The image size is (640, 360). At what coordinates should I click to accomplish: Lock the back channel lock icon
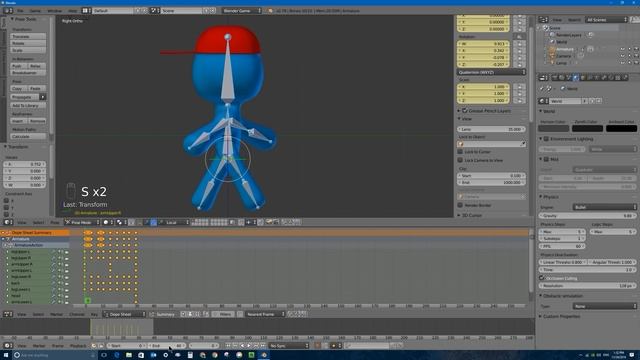66,283
